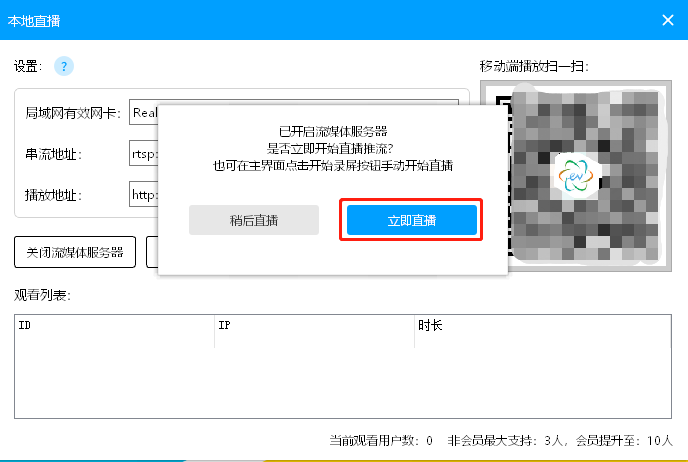Click the 移动端播放扫一扫 label
The height and width of the screenshot is (462, 688).
[x=533, y=67]
